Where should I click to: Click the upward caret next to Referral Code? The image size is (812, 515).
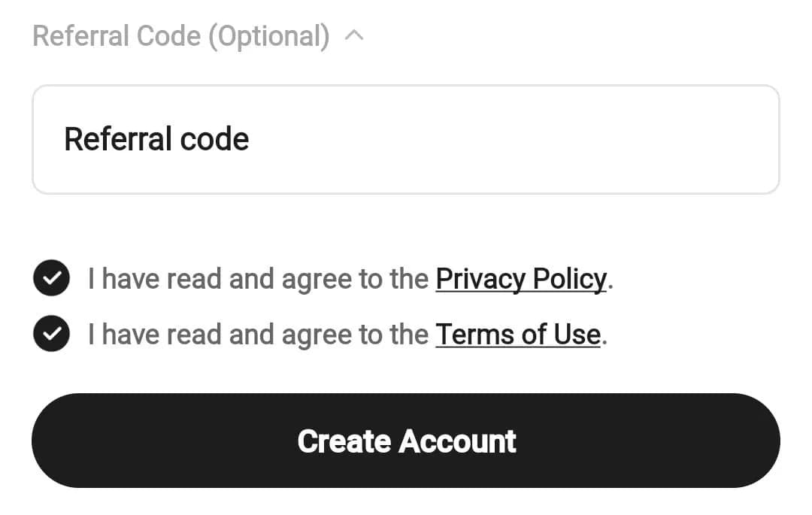click(353, 35)
